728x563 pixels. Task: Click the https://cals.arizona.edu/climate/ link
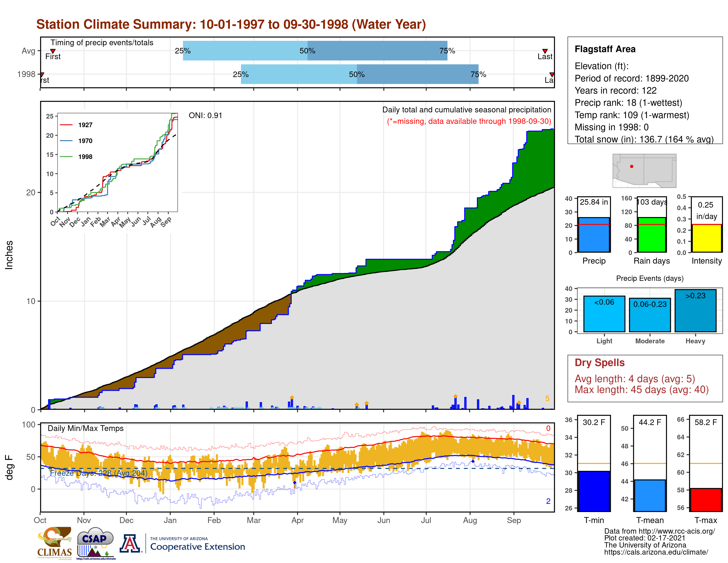coord(656,552)
